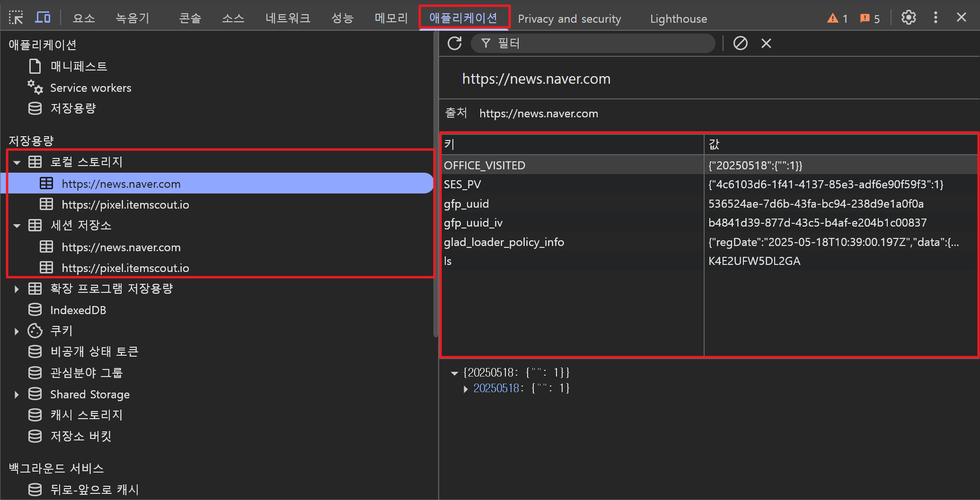Switch to the 소스 tab
This screenshot has height=500, width=980.
coord(233,18)
